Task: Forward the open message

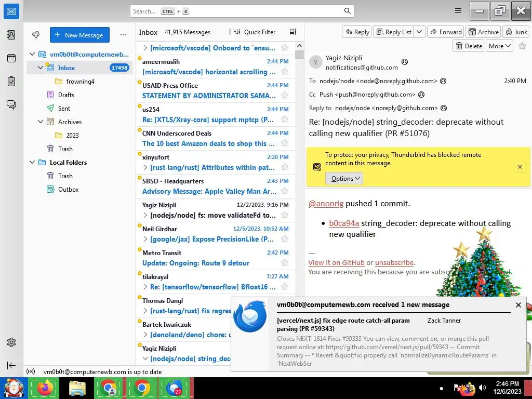Action: [x=445, y=32]
